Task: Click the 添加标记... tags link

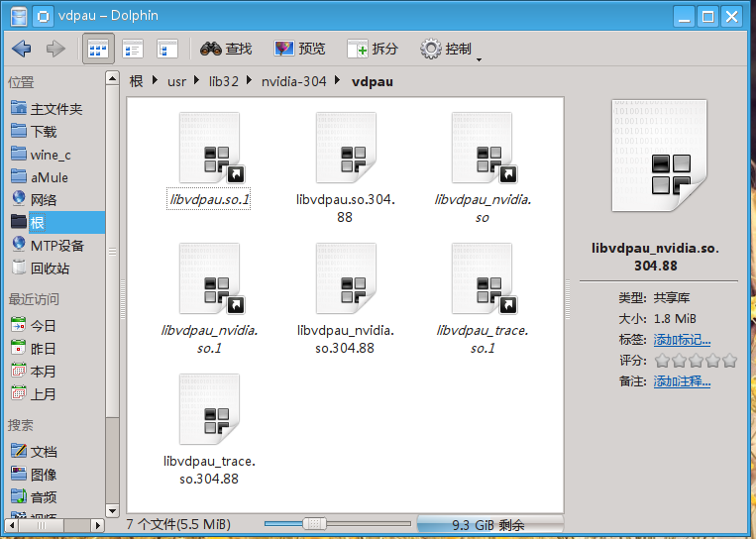Action: (682, 340)
